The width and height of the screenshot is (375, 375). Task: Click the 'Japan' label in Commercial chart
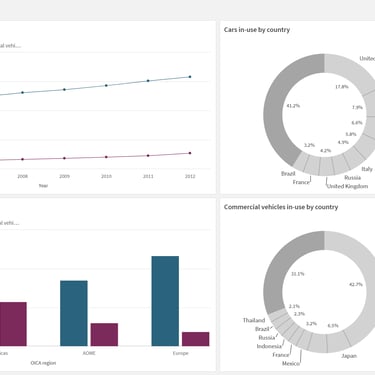[x=349, y=356]
